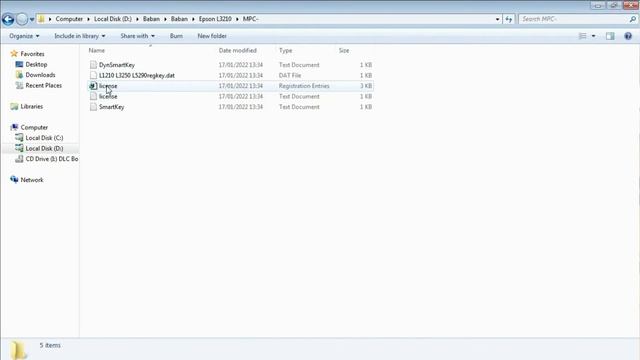Select Computer in navigation pane
640x360 pixels.
coord(34,127)
